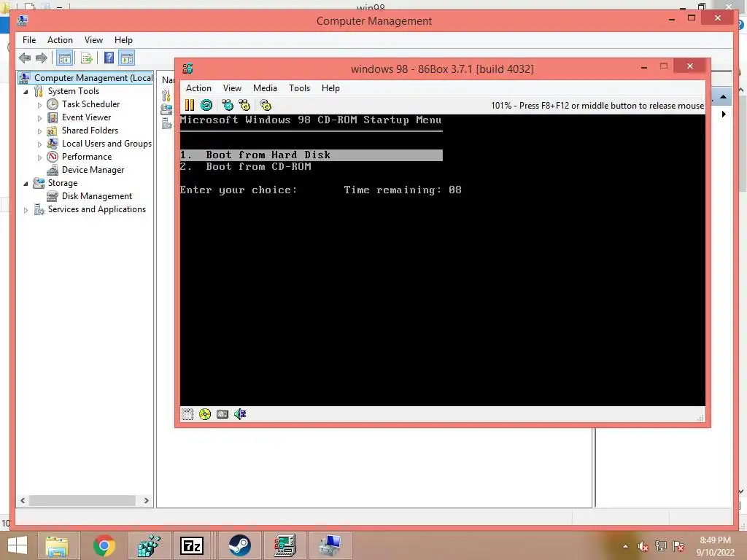
Task: Click actions pane expand arrow at right
Action: [724, 114]
